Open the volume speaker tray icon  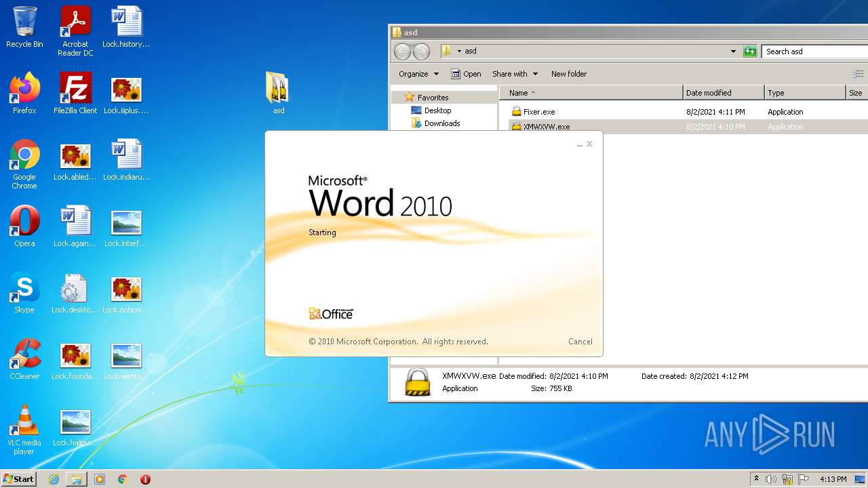coord(771,479)
